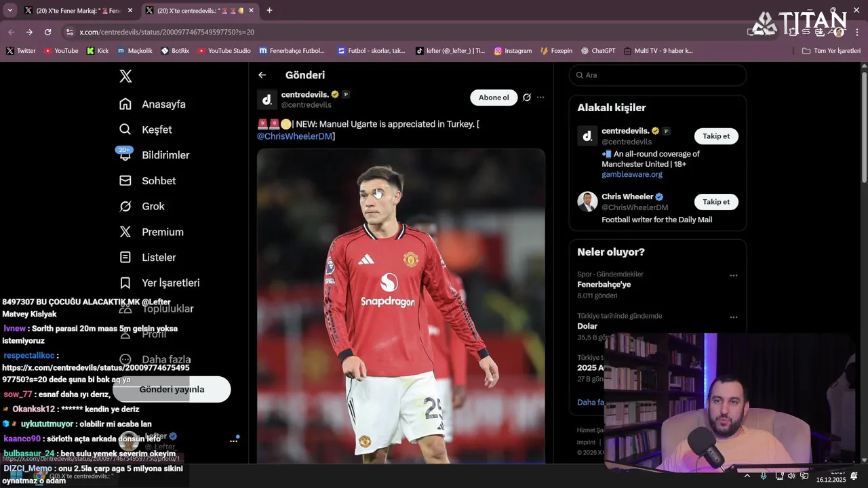Click the site info icon in address bar

69,32
